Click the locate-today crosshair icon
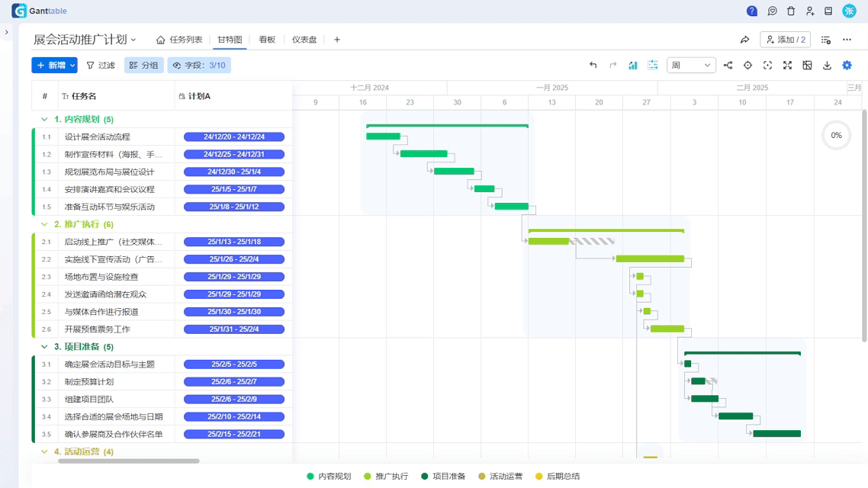Viewport: 868px width, 488px height. (x=747, y=66)
